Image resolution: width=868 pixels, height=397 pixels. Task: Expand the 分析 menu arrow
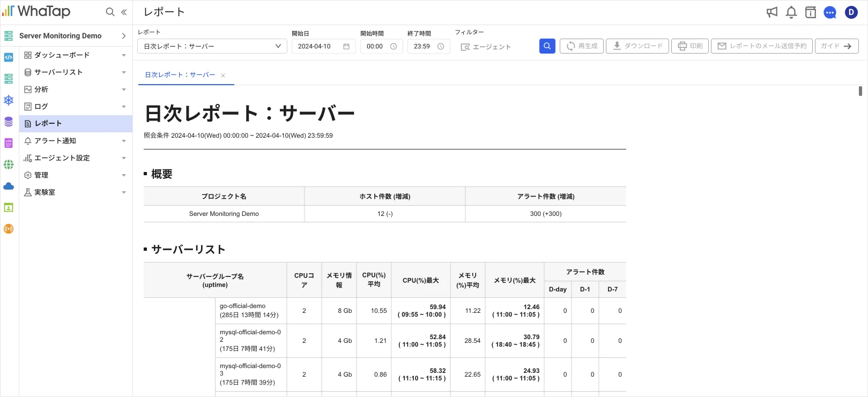(124, 89)
